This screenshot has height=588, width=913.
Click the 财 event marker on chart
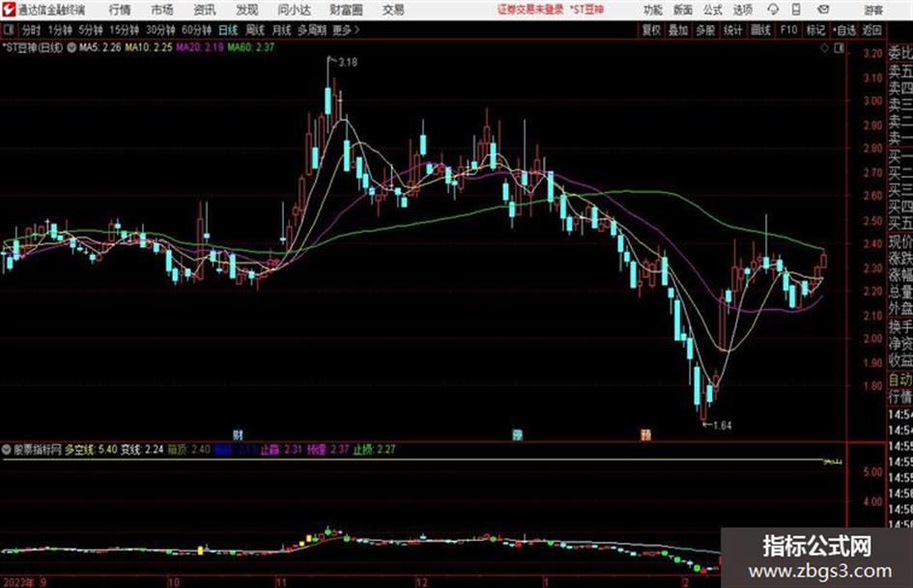click(x=238, y=434)
